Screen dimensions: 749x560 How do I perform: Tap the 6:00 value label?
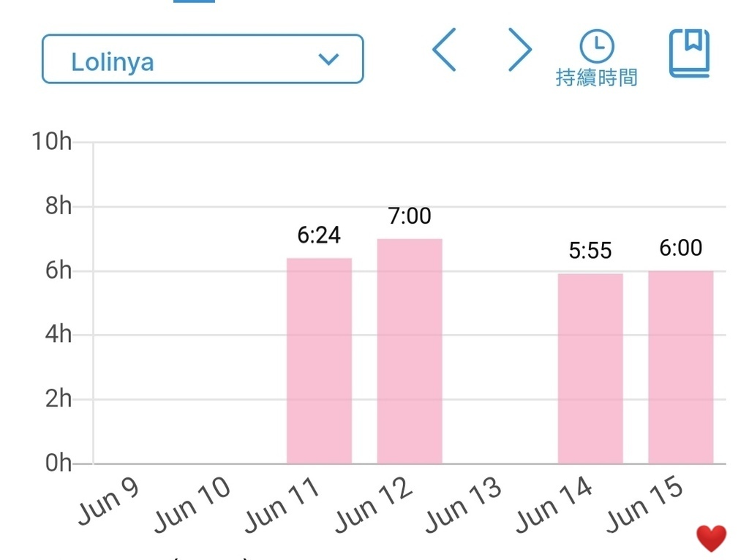click(x=680, y=249)
